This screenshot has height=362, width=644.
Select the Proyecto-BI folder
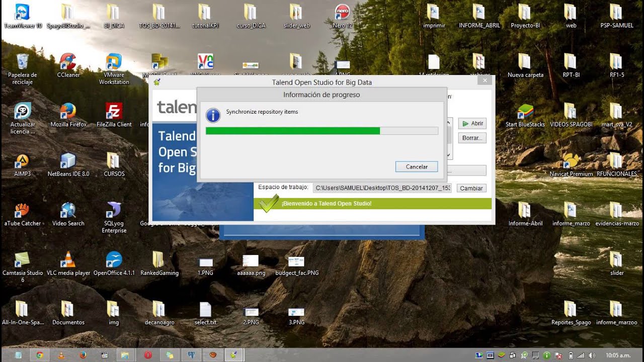(525, 16)
